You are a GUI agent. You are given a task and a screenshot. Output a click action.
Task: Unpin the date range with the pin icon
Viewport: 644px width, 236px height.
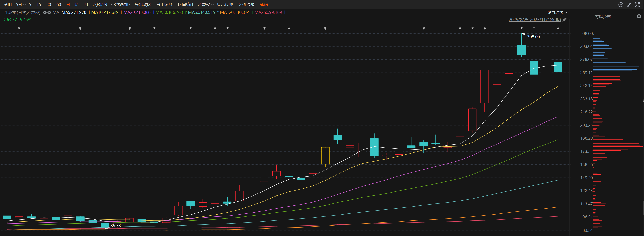click(x=564, y=20)
